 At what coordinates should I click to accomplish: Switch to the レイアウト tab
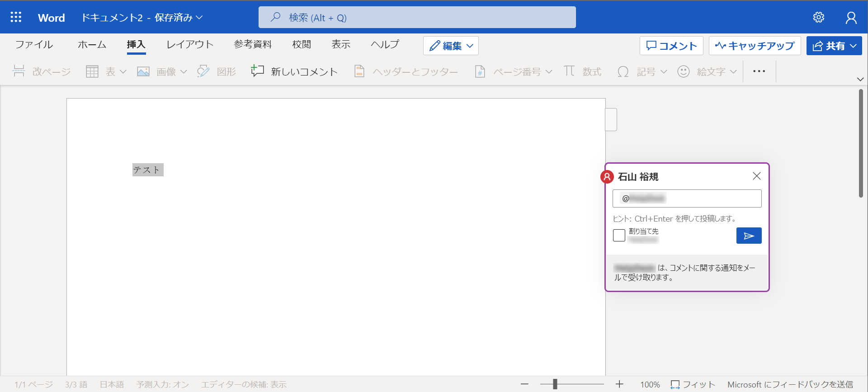point(190,44)
